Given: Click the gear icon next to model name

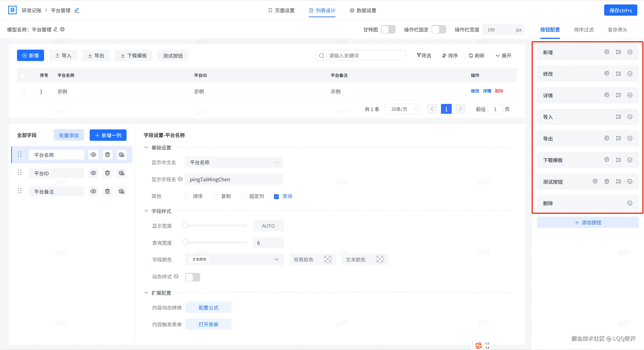Looking at the screenshot, I should [63, 30].
